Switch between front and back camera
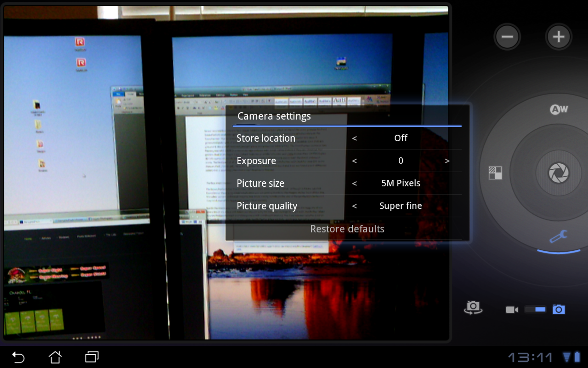This screenshot has height=368, width=588. point(473,307)
